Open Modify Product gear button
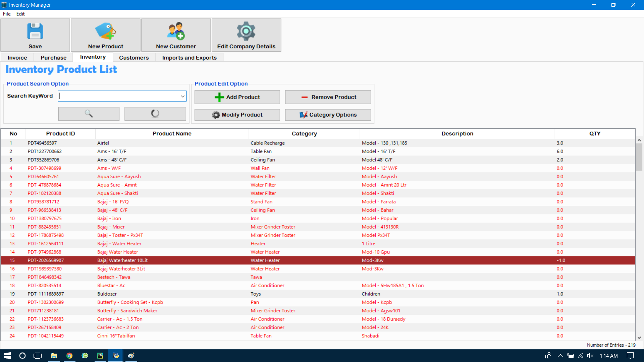Screen dimensions: 644x362 (237, 115)
